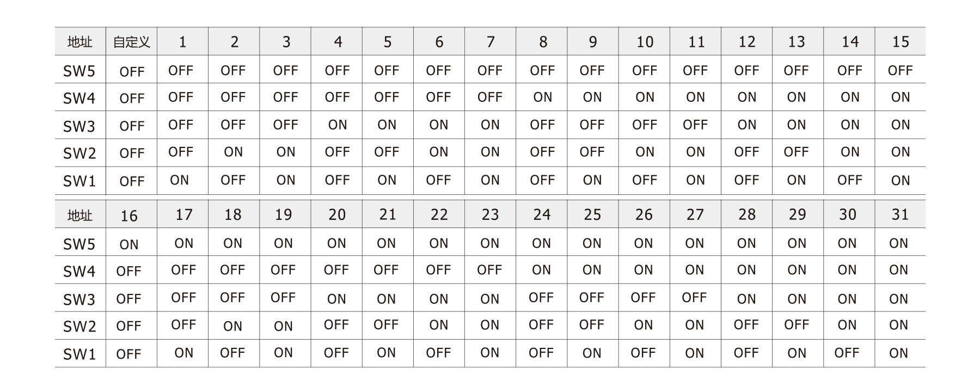Click the address 31 header cell
Screen dimensions: 980x387
pyautogui.click(x=900, y=214)
